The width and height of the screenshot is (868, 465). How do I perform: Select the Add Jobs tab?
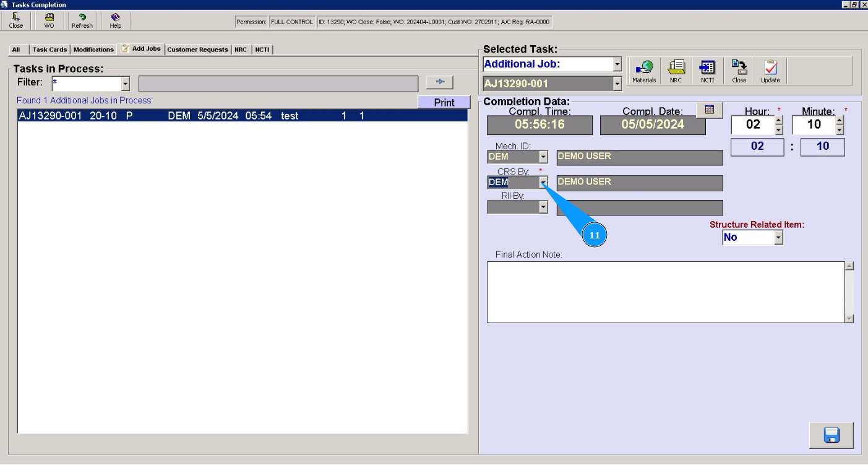141,48
